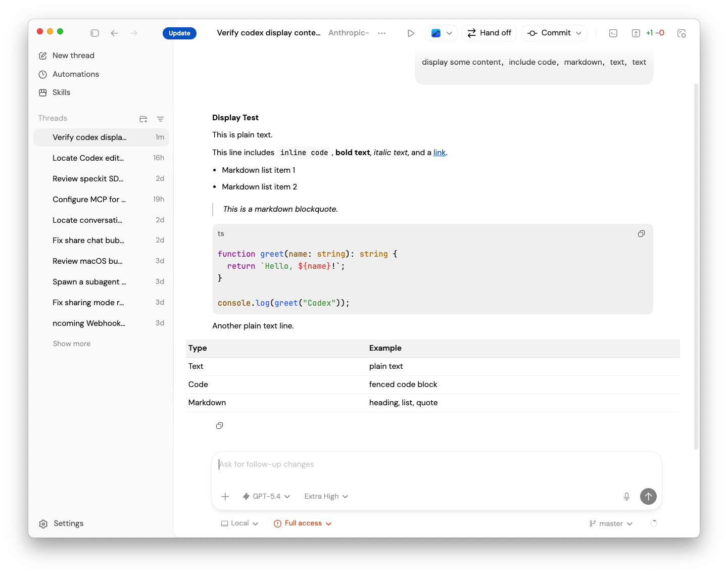Change reasoning effort from Extra High
Viewport: 728px width, 575px height.
tap(326, 496)
